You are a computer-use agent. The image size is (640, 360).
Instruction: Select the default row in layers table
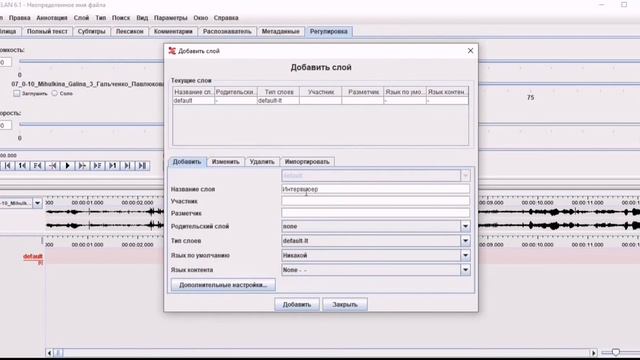(x=320, y=100)
